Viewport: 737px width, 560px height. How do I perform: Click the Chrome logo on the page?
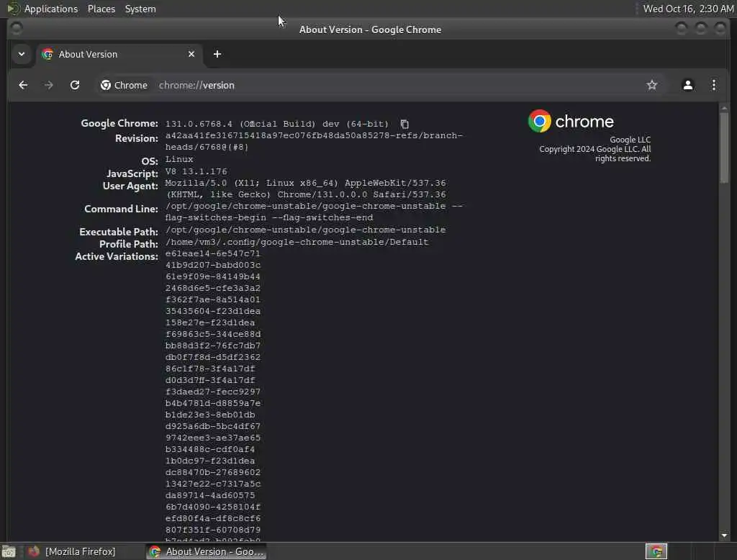click(571, 122)
